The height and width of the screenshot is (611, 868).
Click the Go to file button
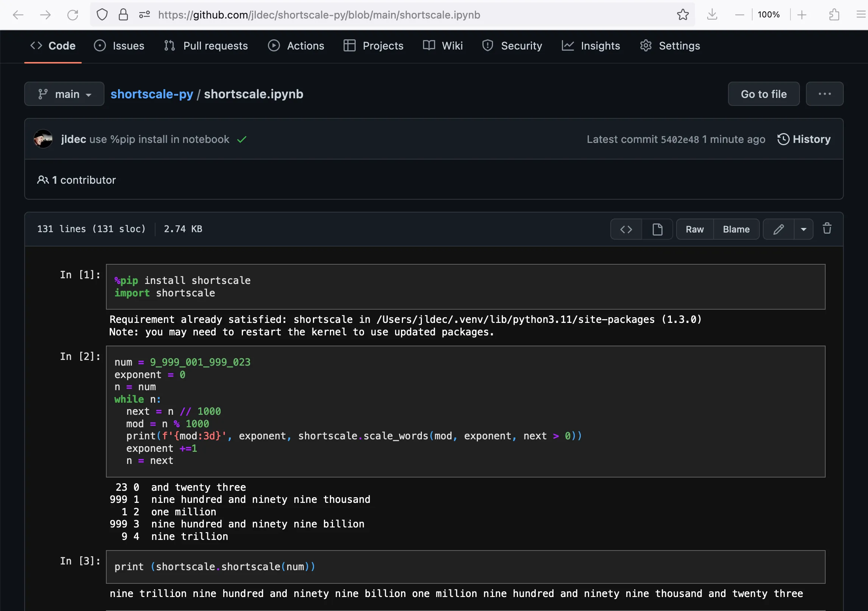(x=763, y=94)
